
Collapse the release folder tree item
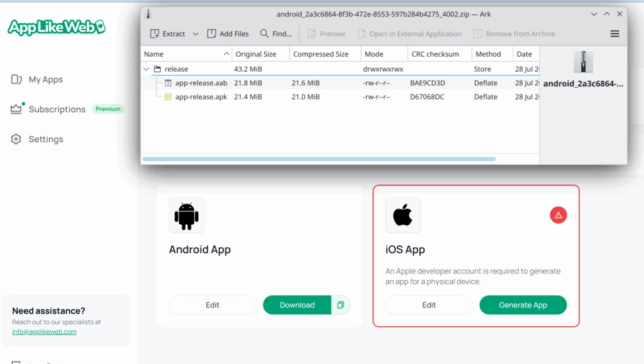147,69
